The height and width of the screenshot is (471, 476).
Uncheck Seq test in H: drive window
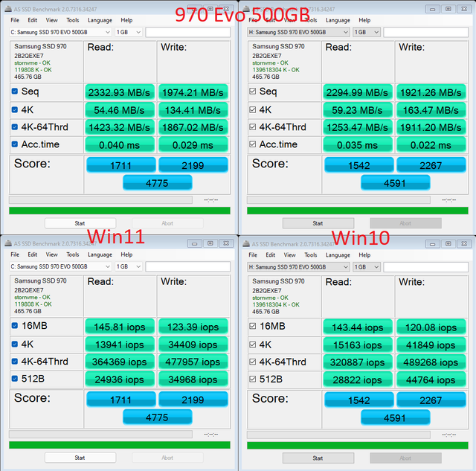click(x=253, y=91)
